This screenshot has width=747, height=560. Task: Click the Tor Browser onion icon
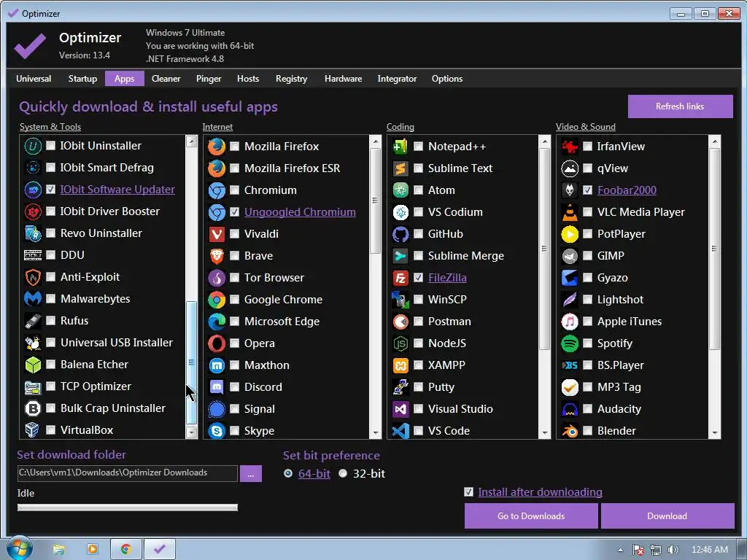(x=217, y=278)
